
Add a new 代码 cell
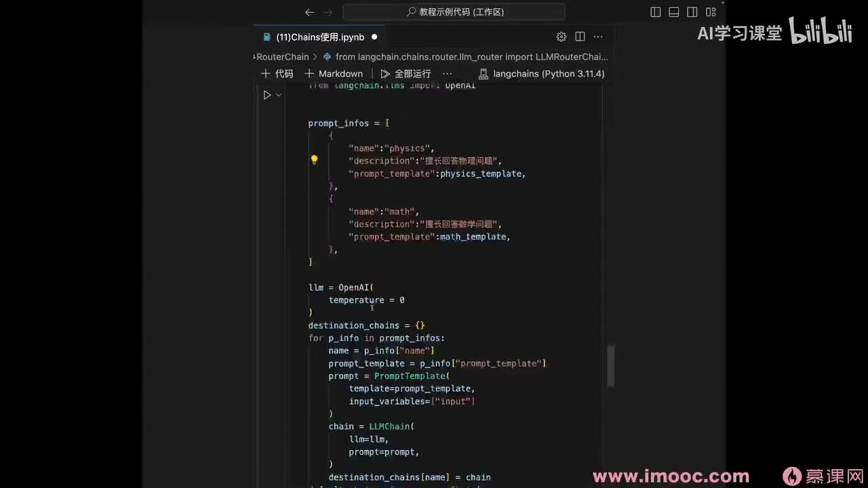(x=277, y=73)
